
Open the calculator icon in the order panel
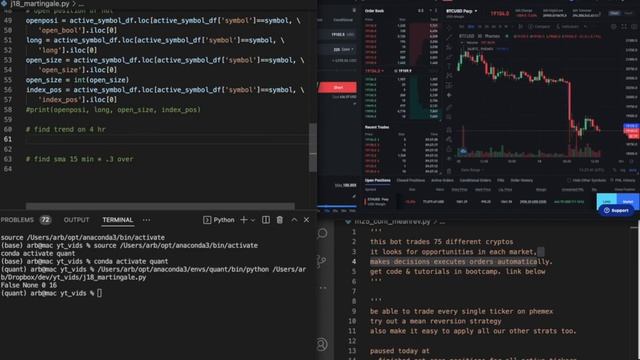coord(354,10)
